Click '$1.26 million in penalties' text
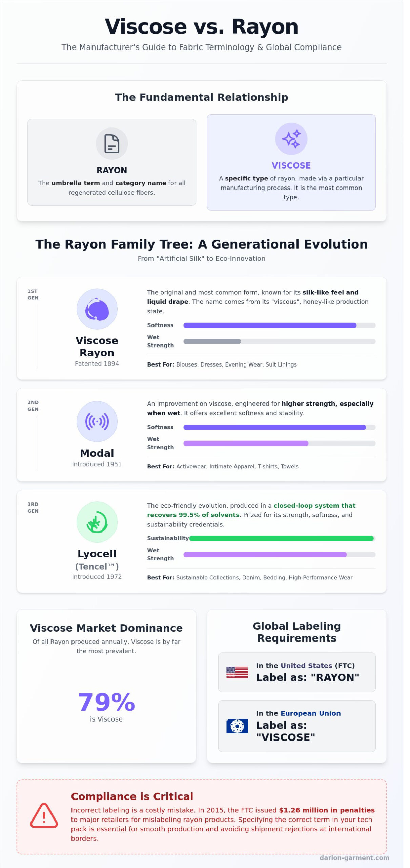 pos(327,810)
